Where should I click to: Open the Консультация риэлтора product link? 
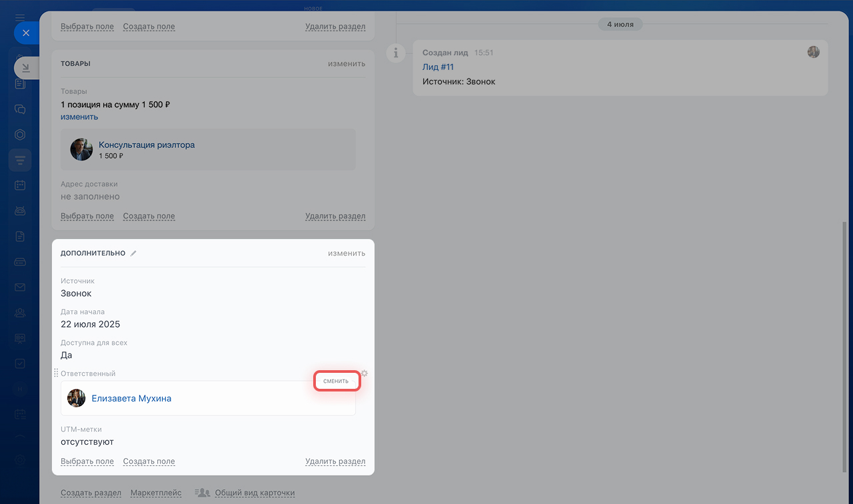147,144
